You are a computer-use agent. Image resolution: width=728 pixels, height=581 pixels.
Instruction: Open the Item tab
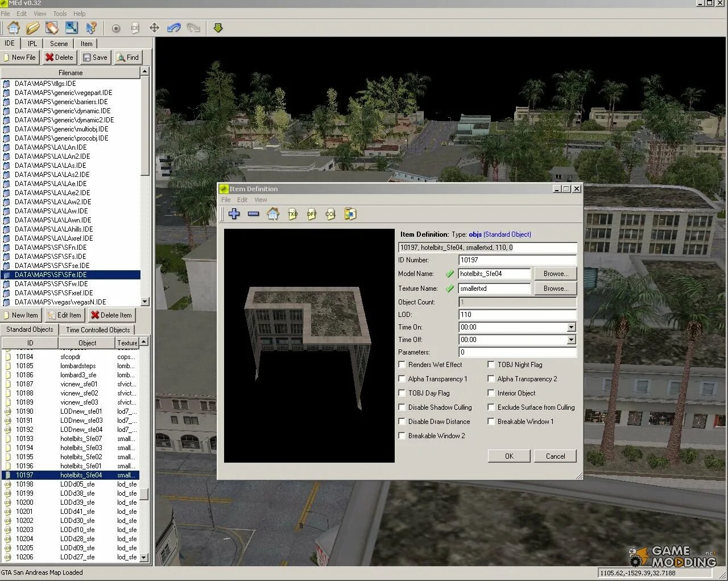[x=86, y=43]
